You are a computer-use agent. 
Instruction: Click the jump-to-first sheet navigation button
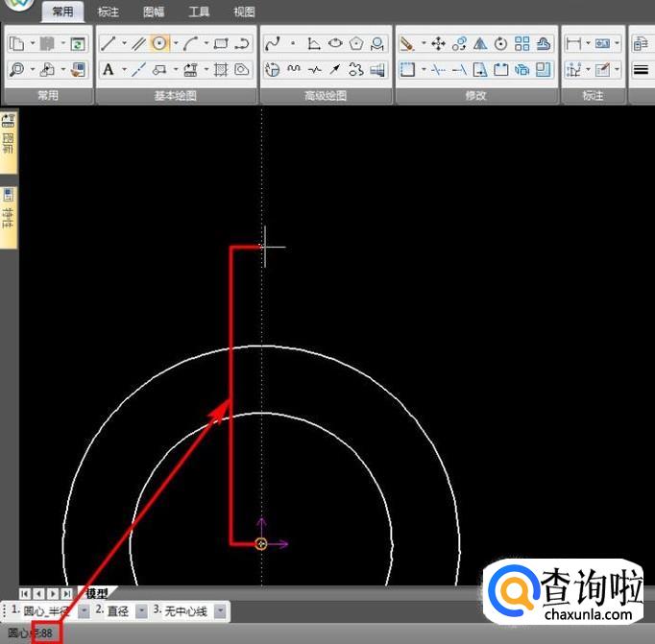click(25, 594)
